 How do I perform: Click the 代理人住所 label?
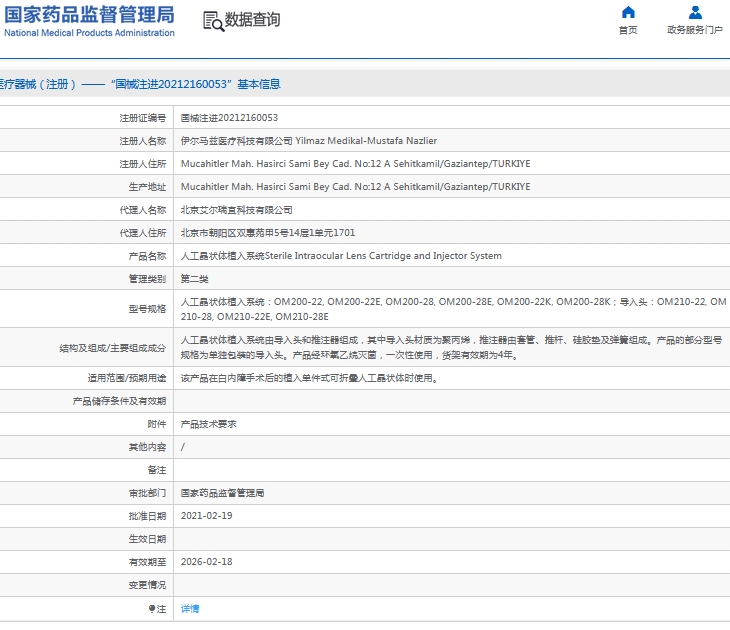[x=142, y=233]
